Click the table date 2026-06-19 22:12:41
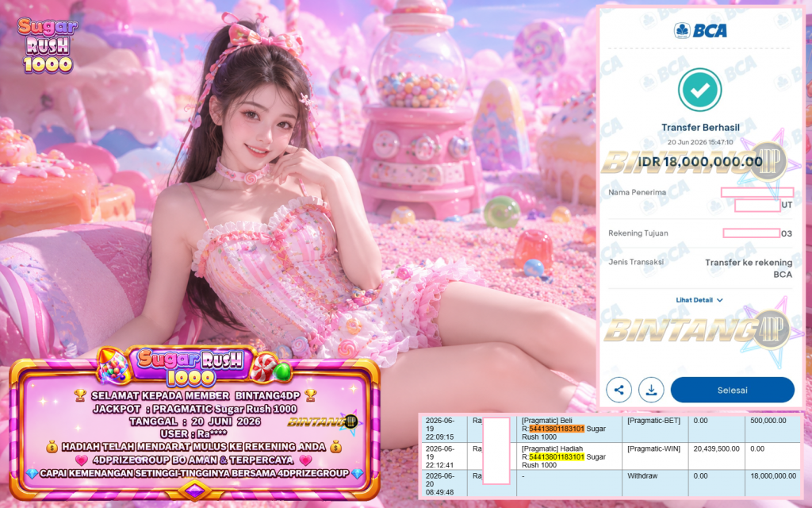This screenshot has height=508, width=812. (x=439, y=456)
